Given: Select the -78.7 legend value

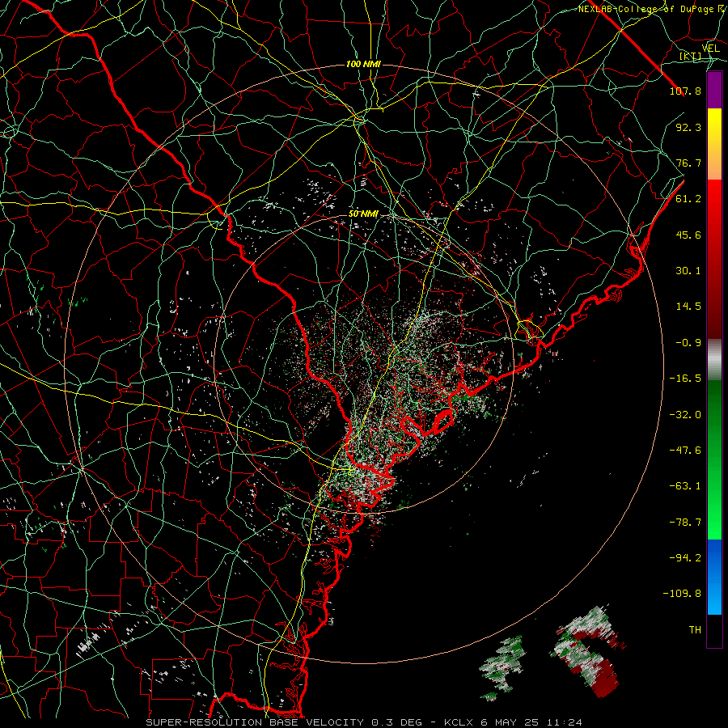Looking at the screenshot, I should point(685,523).
